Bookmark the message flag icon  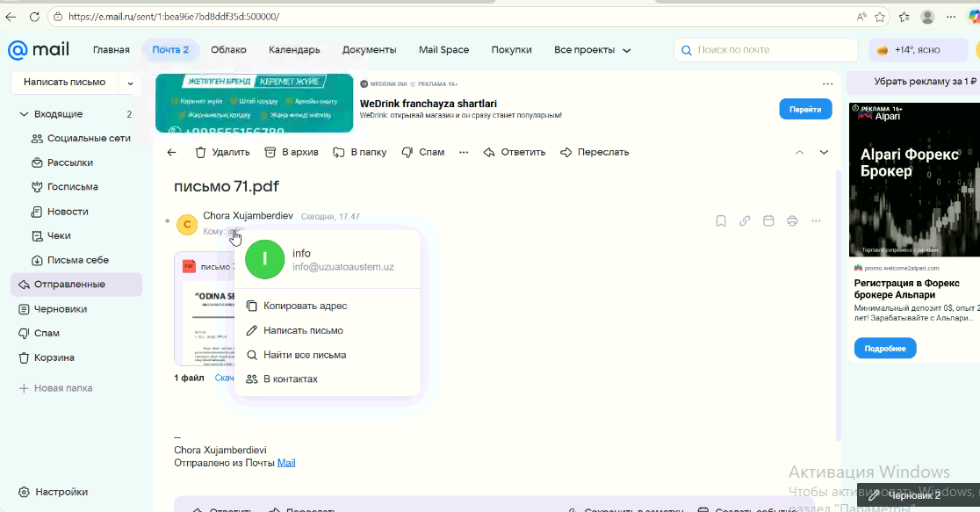coord(721,220)
